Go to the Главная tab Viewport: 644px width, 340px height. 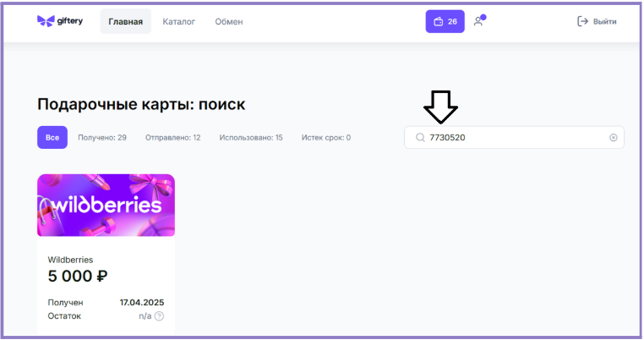coord(126,21)
